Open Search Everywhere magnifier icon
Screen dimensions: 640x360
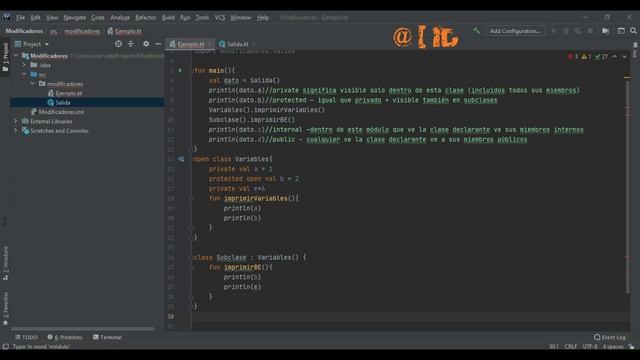point(633,31)
